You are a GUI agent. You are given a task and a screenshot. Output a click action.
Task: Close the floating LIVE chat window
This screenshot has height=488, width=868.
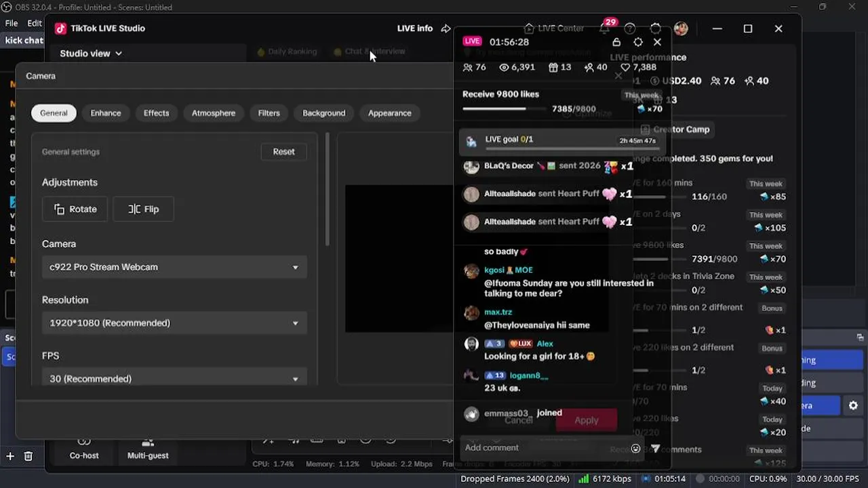coord(657,42)
